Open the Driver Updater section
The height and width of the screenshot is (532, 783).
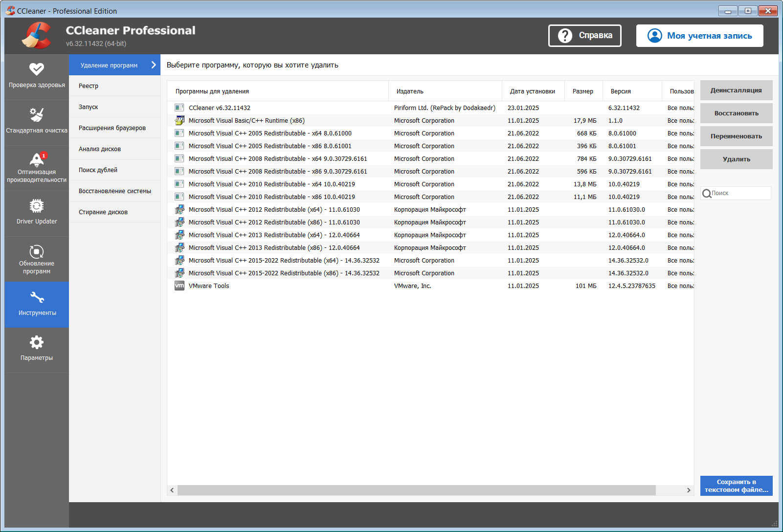[37, 213]
